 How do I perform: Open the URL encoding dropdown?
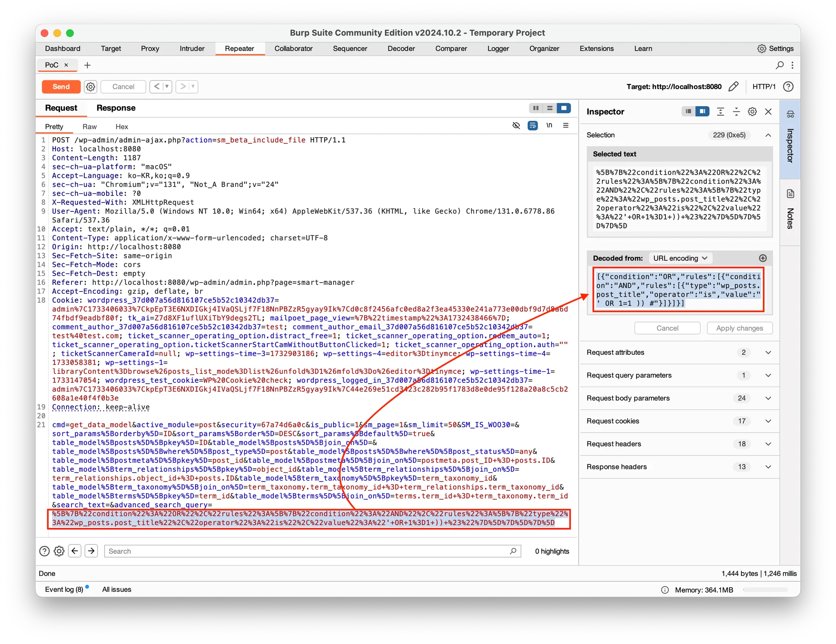pos(680,258)
